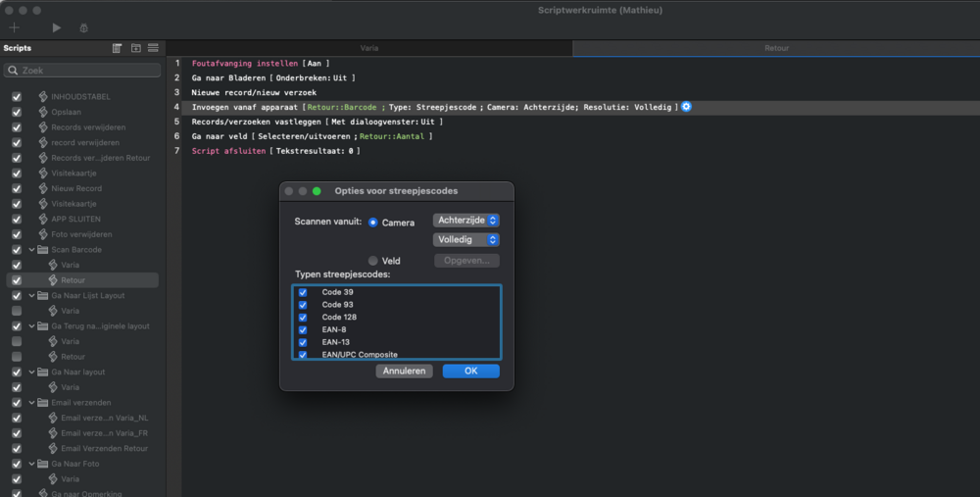The width and height of the screenshot is (980, 497).
Task: Click the first icon beside the Scripts heading
Action: pos(118,48)
